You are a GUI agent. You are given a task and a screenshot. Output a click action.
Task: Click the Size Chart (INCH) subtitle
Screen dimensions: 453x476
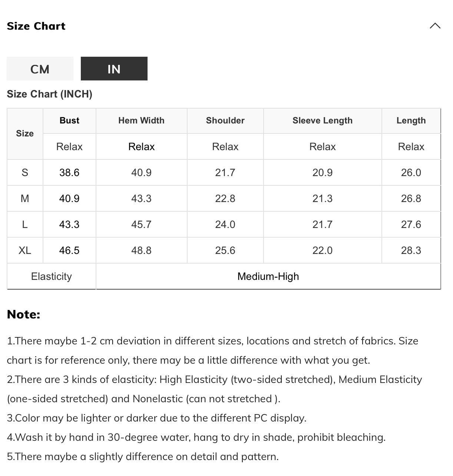[x=49, y=94]
